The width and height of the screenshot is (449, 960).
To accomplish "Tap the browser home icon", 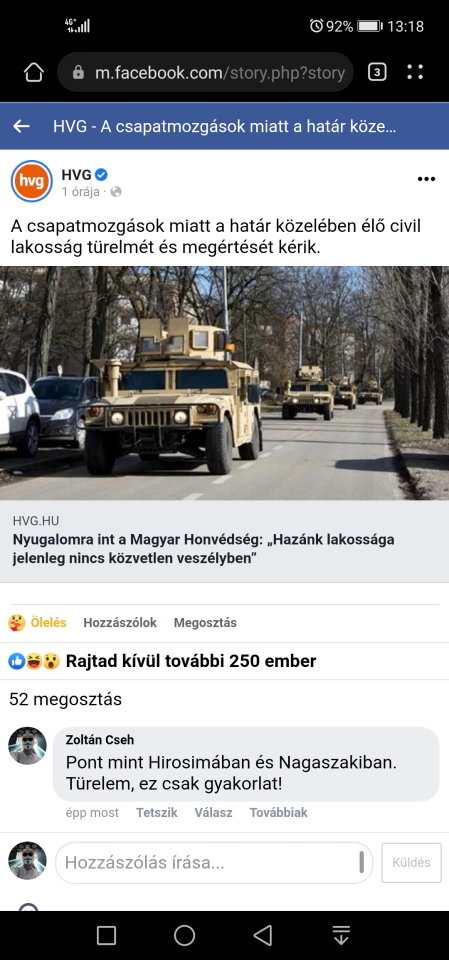I will [34, 72].
